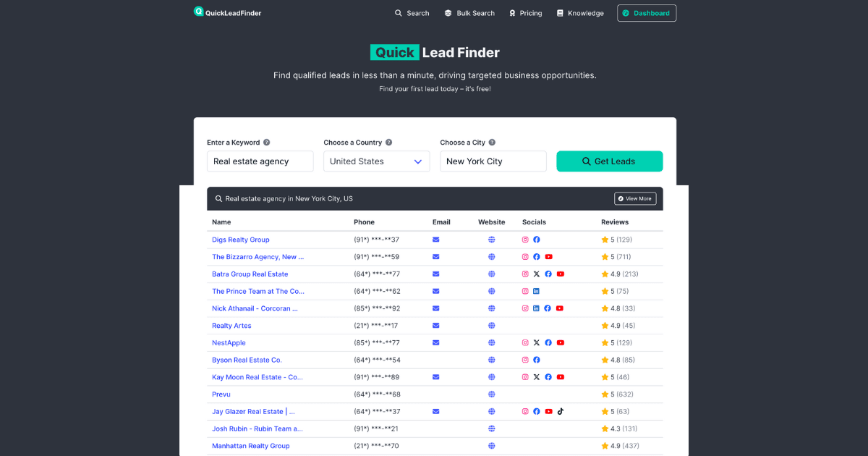Open LinkedIn icon for The Prince Team
Screen dimensions: 868x456
pos(537,291)
